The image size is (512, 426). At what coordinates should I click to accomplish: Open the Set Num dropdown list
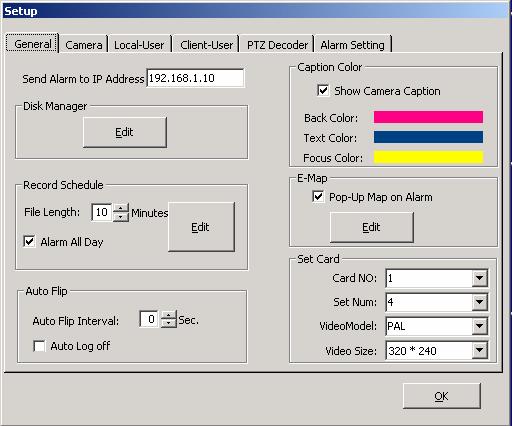pyautogui.click(x=479, y=302)
